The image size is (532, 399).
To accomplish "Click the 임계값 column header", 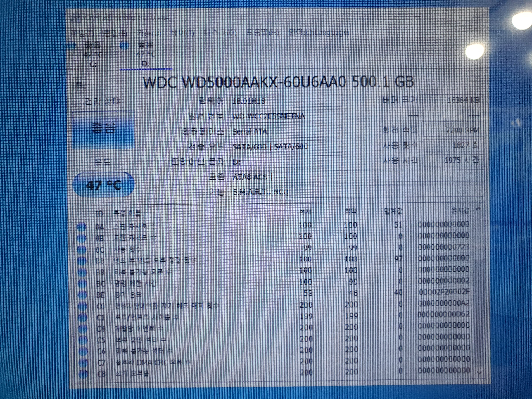I will [393, 211].
